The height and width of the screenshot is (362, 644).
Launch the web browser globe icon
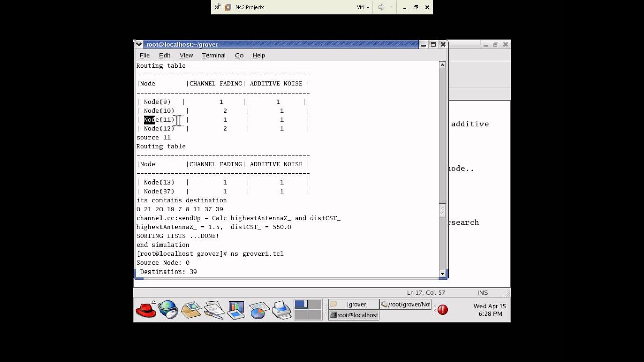[x=168, y=310]
